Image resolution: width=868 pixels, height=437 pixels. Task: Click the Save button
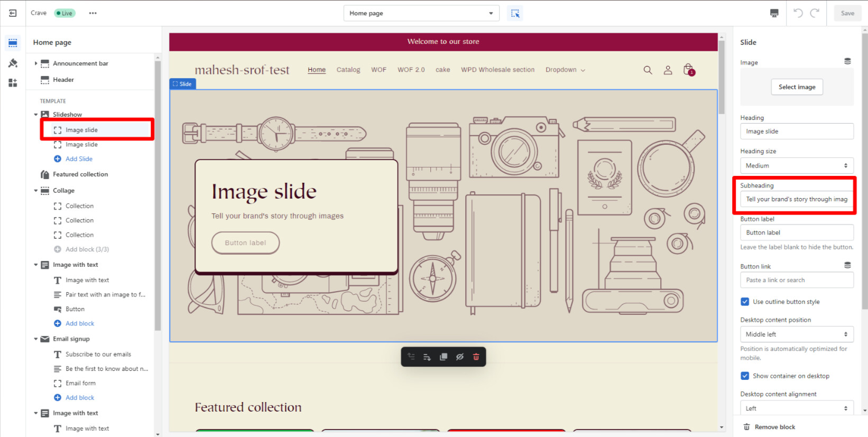click(847, 13)
